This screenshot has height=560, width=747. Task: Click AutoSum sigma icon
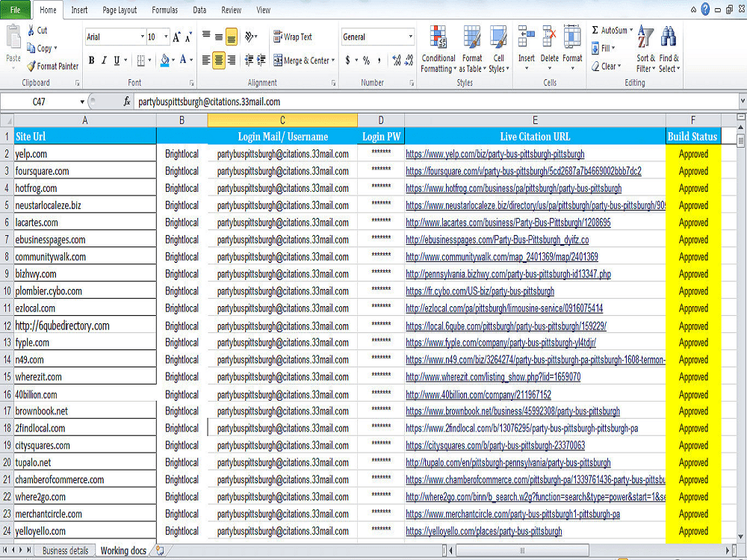coord(595,31)
